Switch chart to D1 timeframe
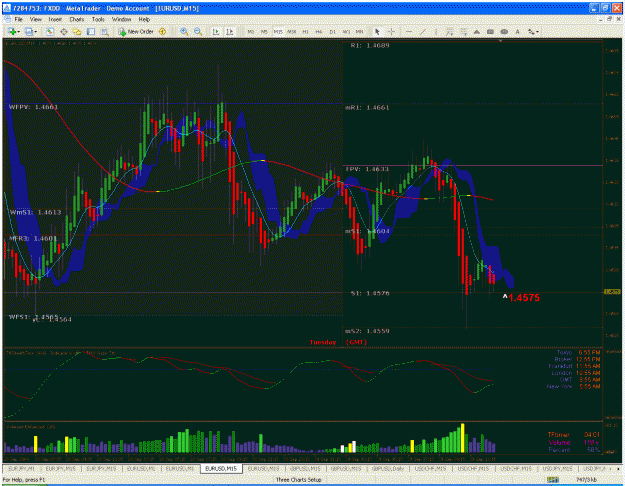 [x=332, y=31]
